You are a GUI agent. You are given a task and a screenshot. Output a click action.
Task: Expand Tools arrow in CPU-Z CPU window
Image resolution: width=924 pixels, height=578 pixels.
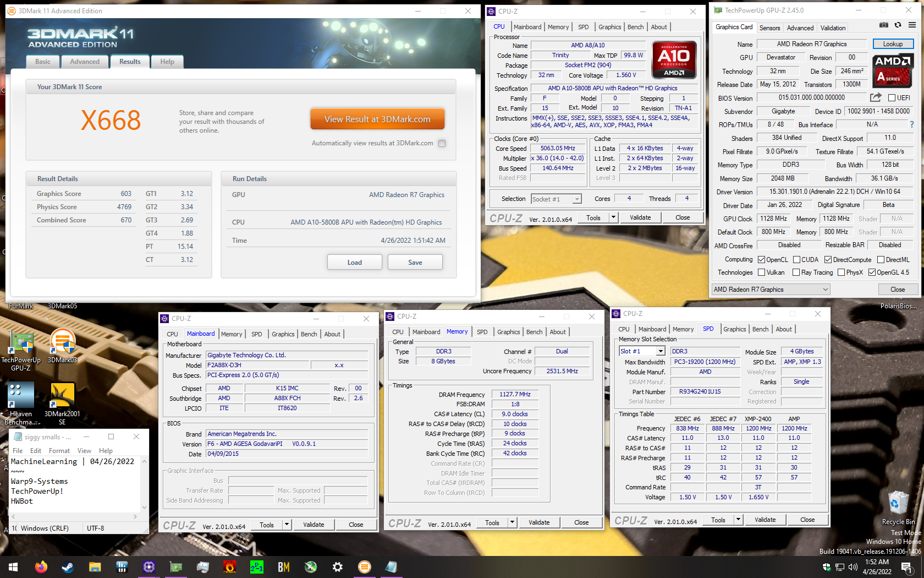click(x=613, y=217)
